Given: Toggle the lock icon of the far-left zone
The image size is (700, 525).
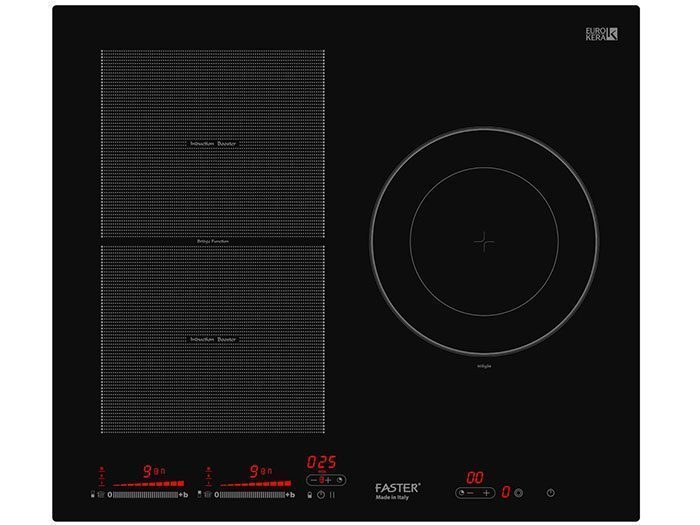Looking at the screenshot, I should click(x=93, y=494).
